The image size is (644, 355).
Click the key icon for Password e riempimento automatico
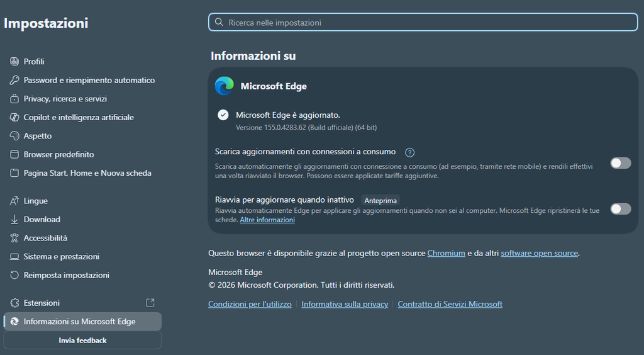coord(14,80)
